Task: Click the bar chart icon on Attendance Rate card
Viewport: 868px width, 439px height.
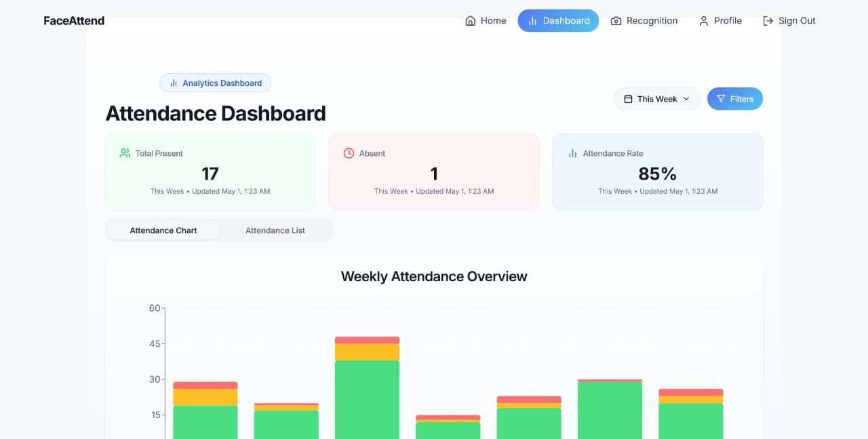Action: 572,153
